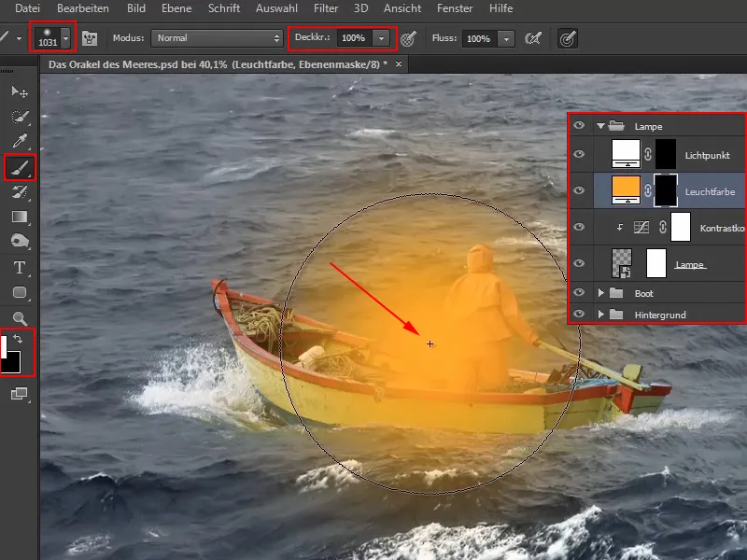Select the Eyedropper tool

[20, 141]
